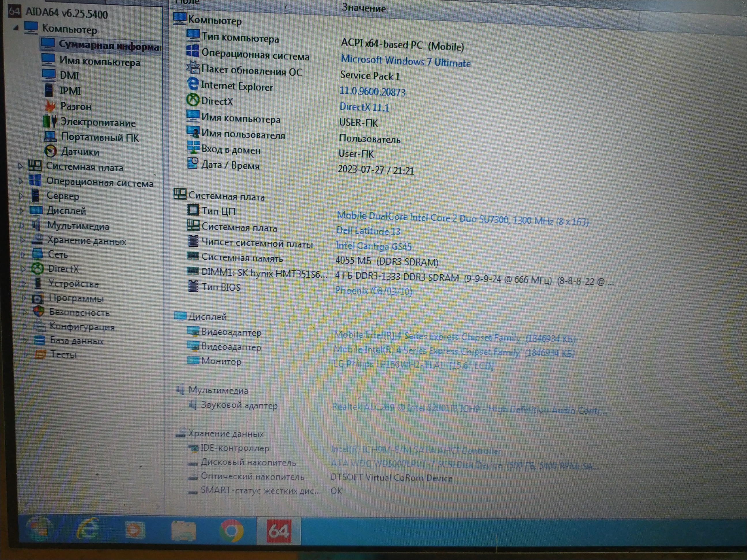Screen dimensions: 747x560
Task: Open the Intel Cantiga GS45 chipset link
Action: point(373,246)
